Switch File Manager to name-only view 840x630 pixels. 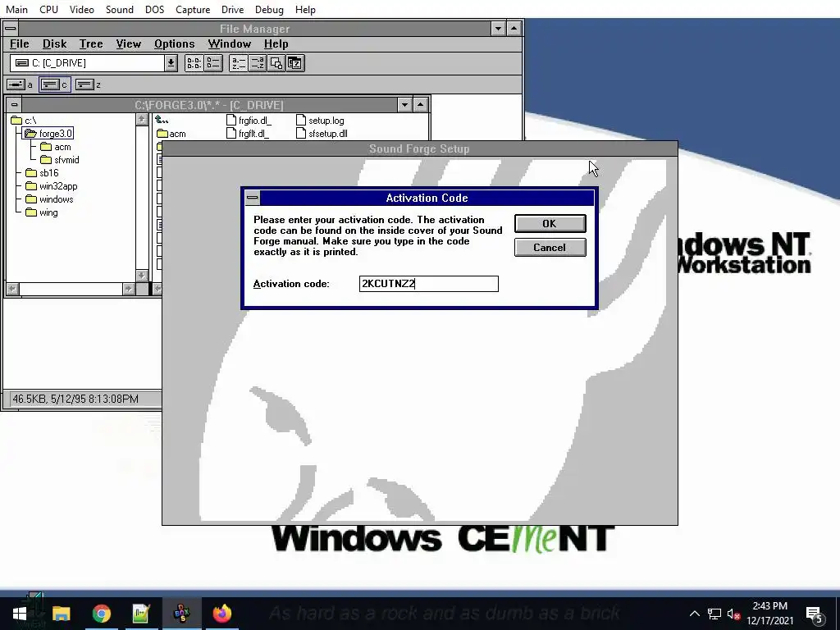click(194, 63)
